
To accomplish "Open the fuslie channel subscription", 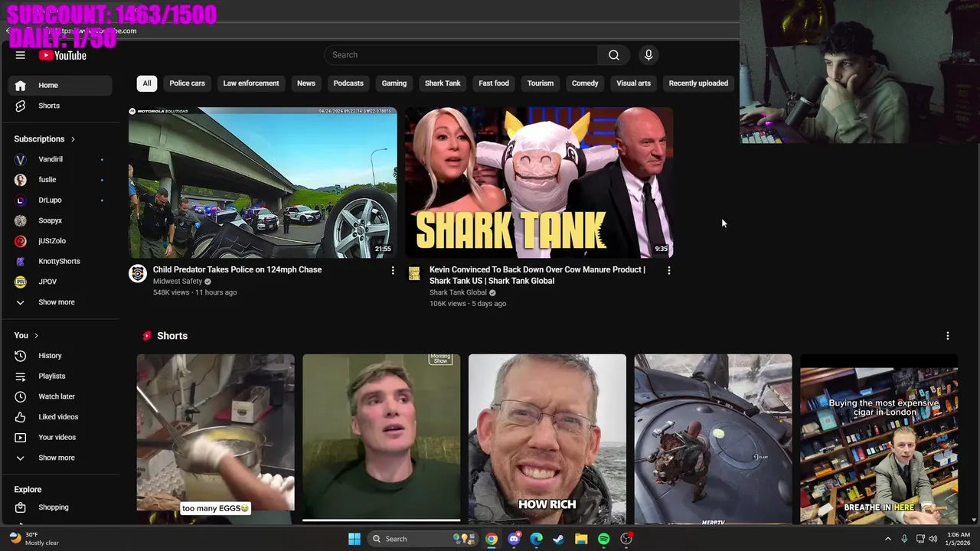I will coord(60,180).
